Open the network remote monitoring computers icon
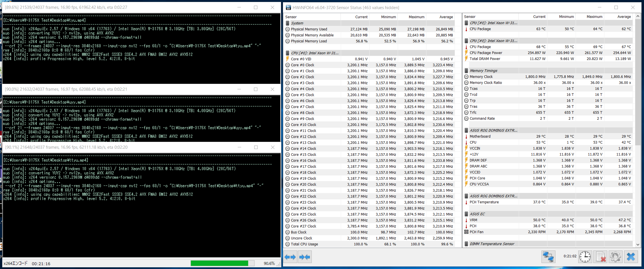 coord(548,257)
